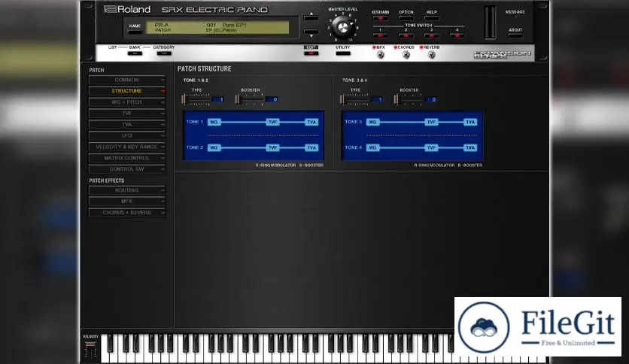This screenshot has width=629, height=364.
Task: Toggle the Reverb on/off LED
Action: (421, 47)
